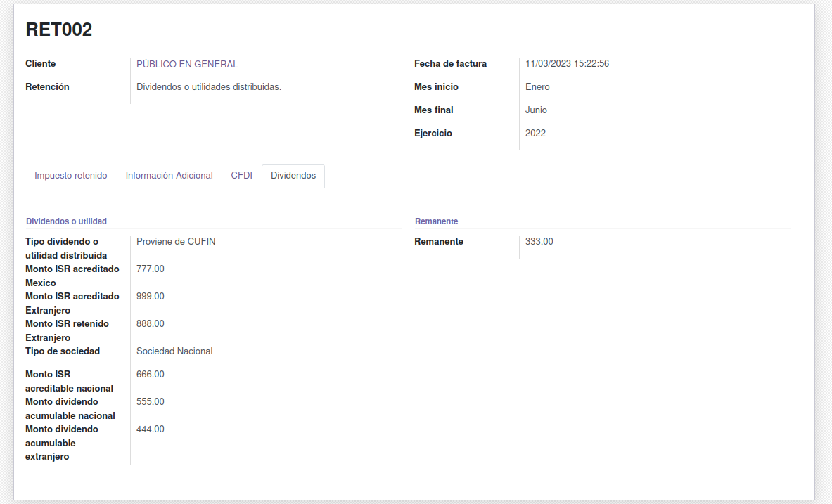The height and width of the screenshot is (504, 832).
Task: Open the Impuesto retenido tab
Action: 70,176
